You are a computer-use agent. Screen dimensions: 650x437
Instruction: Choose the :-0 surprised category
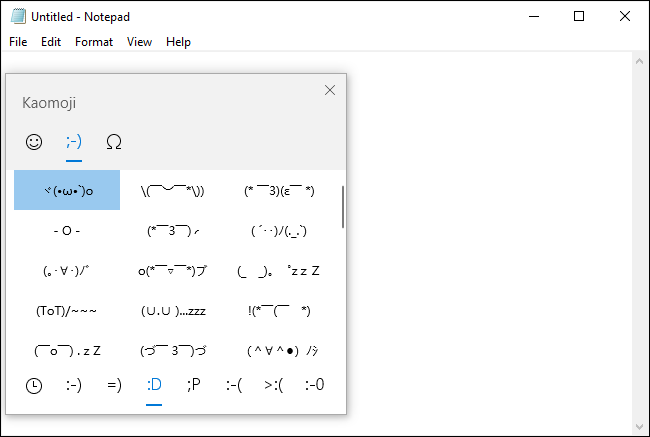314,385
